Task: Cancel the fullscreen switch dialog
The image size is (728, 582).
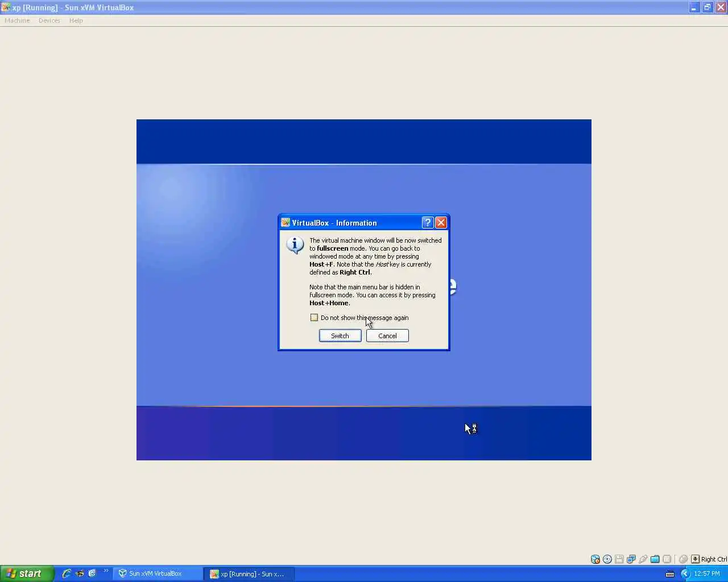Action: [x=387, y=336]
